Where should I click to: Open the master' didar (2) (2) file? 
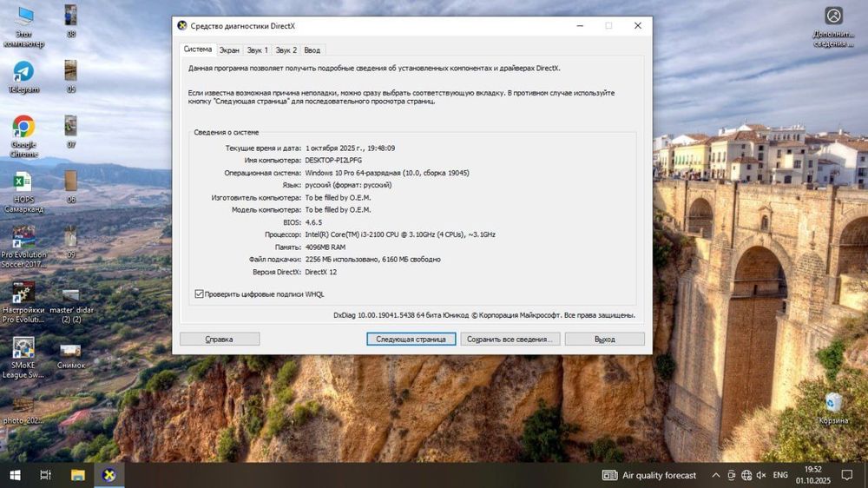[x=71, y=305]
